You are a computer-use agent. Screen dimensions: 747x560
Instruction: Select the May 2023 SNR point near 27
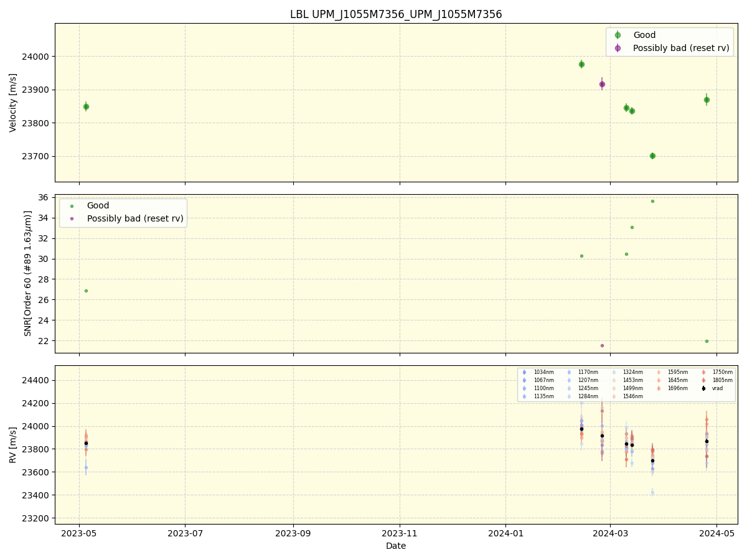pos(86,291)
